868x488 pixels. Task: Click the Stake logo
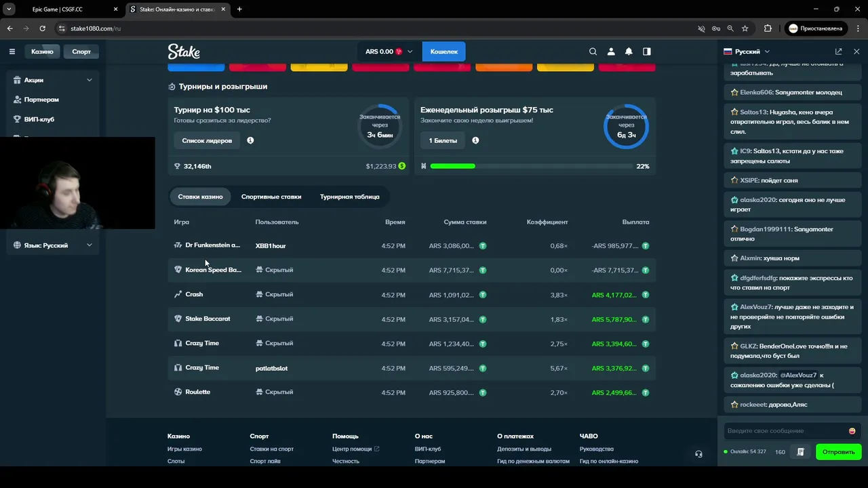click(x=184, y=52)
